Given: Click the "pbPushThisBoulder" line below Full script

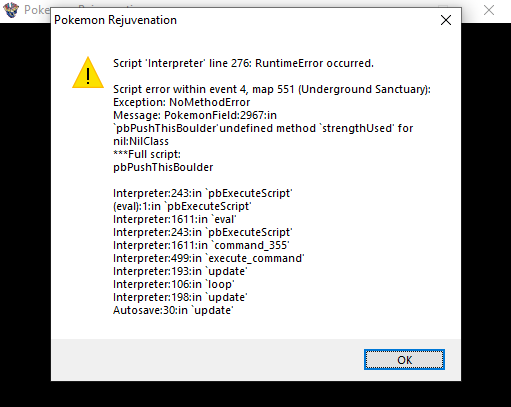Looking at the screenshot, I should tap(163, 167).
